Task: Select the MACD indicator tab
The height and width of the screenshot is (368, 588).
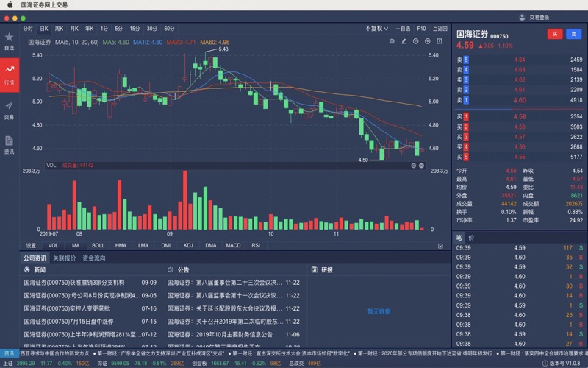Action: tap(233, 246)
